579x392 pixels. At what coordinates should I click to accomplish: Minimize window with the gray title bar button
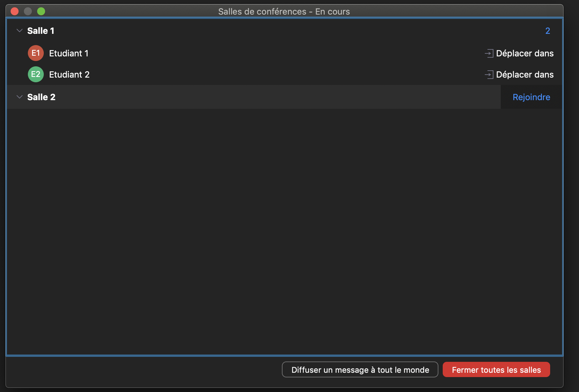point(28,12)
